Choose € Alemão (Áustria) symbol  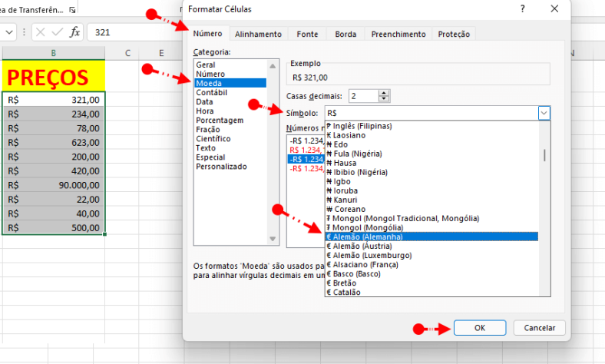click(x=431, y=246)
